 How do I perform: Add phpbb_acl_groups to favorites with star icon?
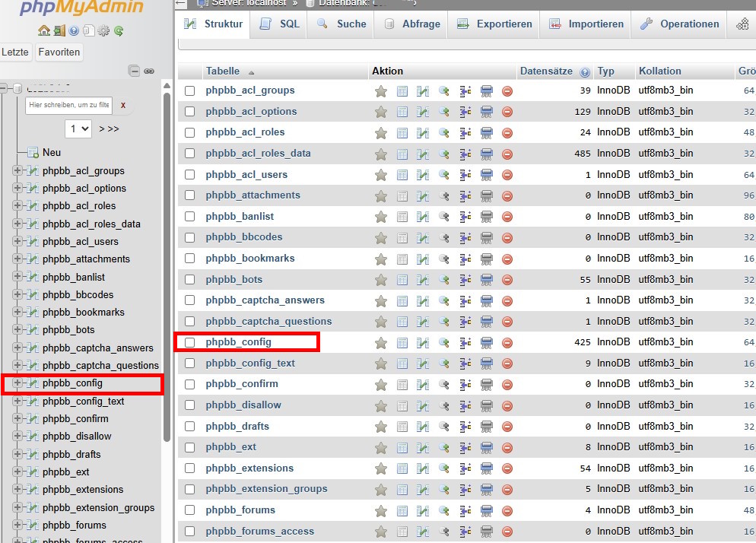[x=381, y=90]
